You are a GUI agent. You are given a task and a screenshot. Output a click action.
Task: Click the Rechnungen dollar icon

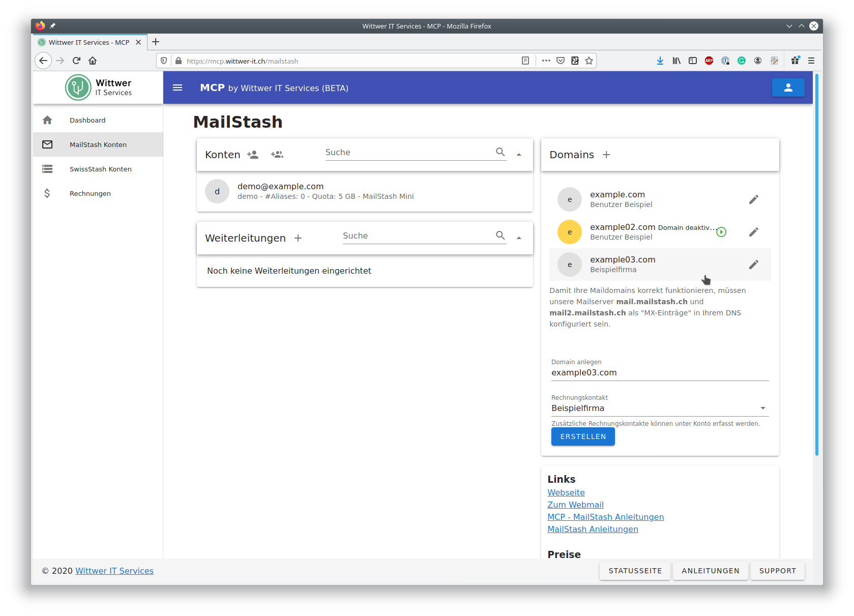click(x=47, y=193)
